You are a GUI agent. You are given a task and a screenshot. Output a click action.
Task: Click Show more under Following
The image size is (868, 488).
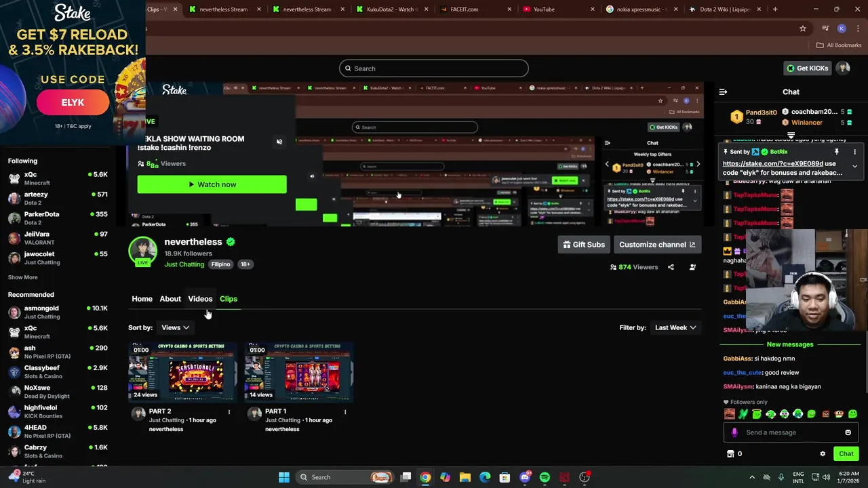22,277
